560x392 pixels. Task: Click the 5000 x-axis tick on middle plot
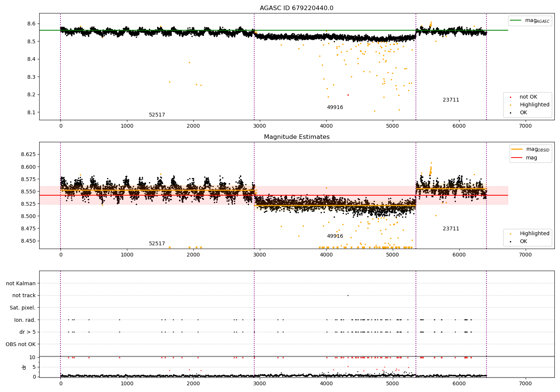pyautogui.click(x=392, y=255)
